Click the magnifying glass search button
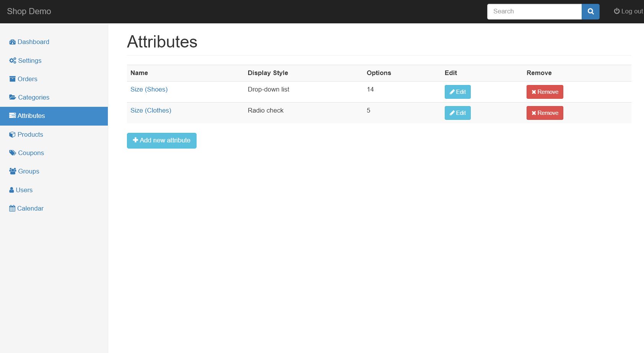The width and height of the screenshot is (644, 353). [590, 11]
